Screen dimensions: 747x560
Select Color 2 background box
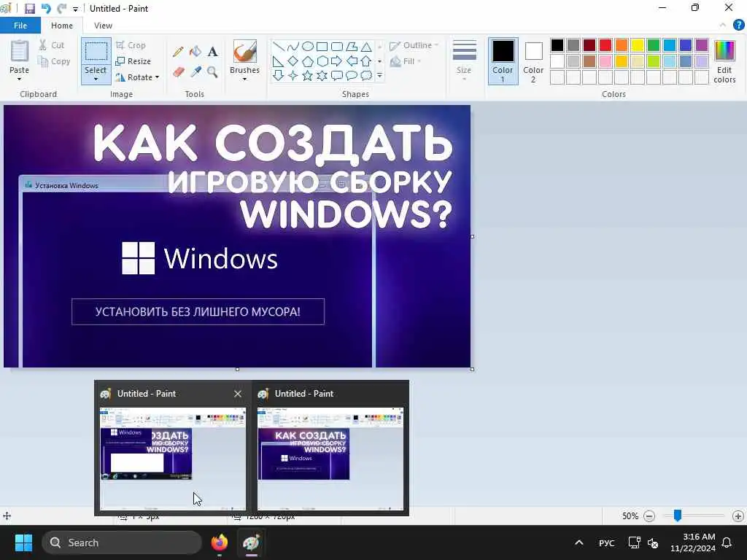pos(533,62)
